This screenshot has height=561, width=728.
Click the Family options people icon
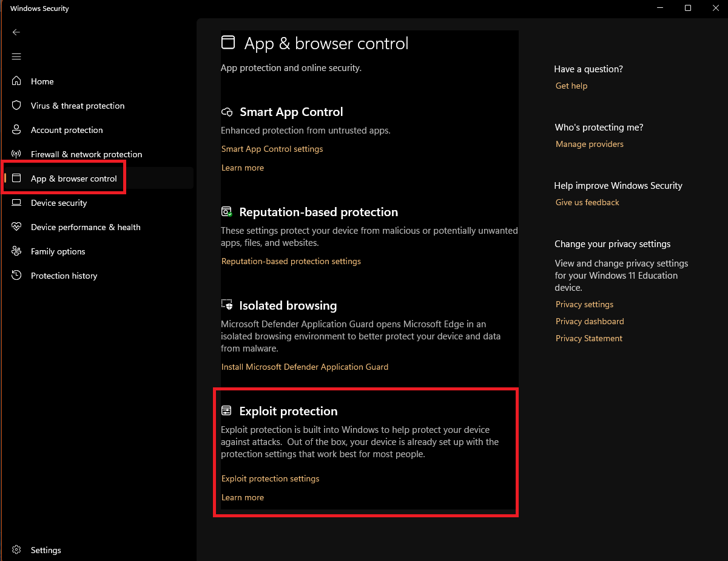point(17,251)
